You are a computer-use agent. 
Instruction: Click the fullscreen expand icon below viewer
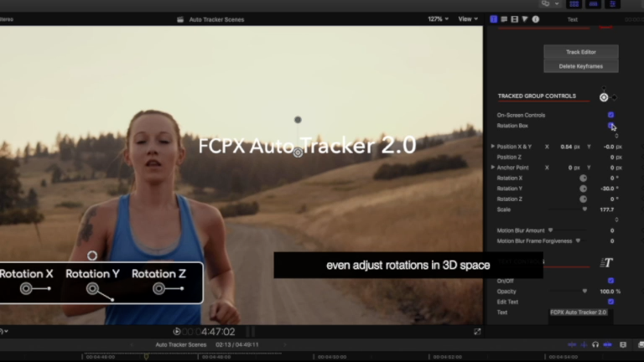[477, 332]
